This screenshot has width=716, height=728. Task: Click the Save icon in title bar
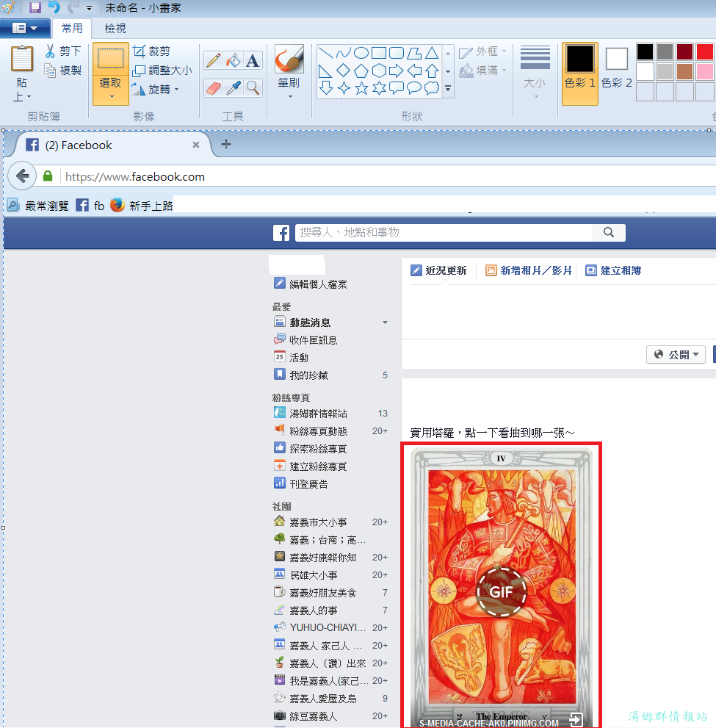(35, 8)
